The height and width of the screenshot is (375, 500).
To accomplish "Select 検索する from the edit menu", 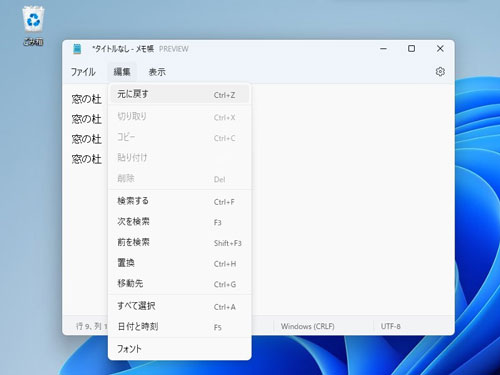I will coord(180,201).
